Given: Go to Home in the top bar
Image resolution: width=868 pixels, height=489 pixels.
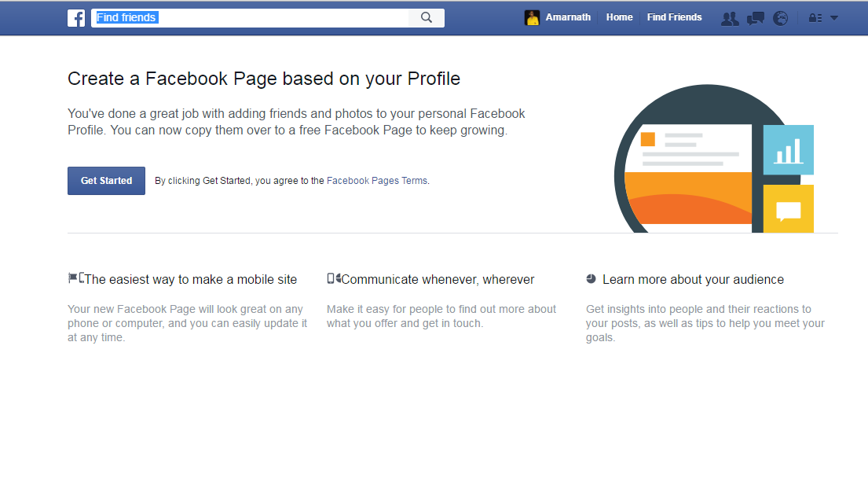Looking at the screenshot, I should (619, 17).
